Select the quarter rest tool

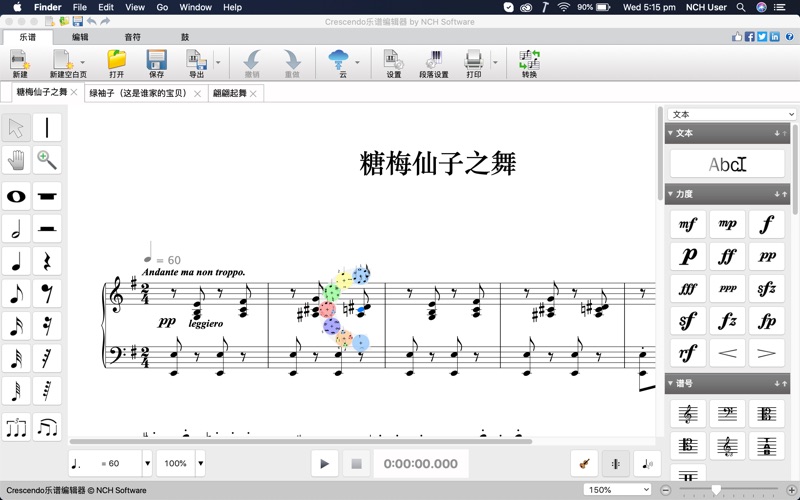pos(47,262)
